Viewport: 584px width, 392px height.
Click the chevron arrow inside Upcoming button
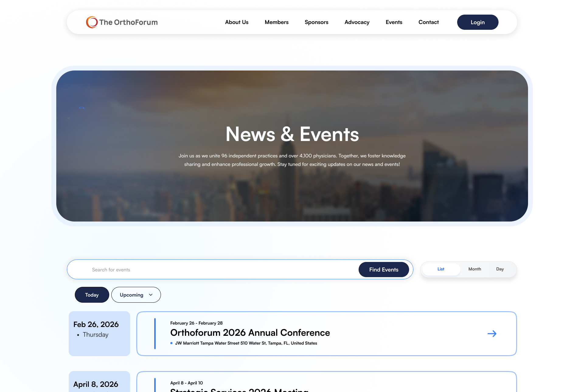tap(151, 295)
